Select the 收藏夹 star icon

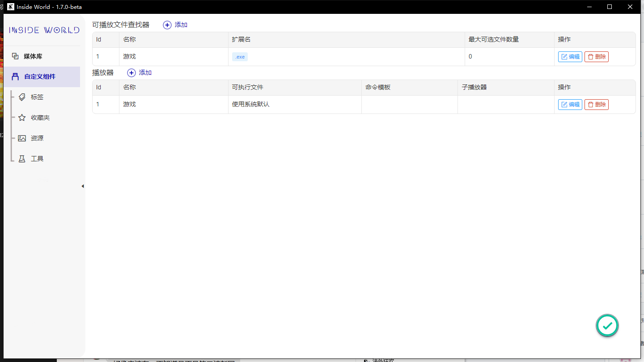point(22,117)
